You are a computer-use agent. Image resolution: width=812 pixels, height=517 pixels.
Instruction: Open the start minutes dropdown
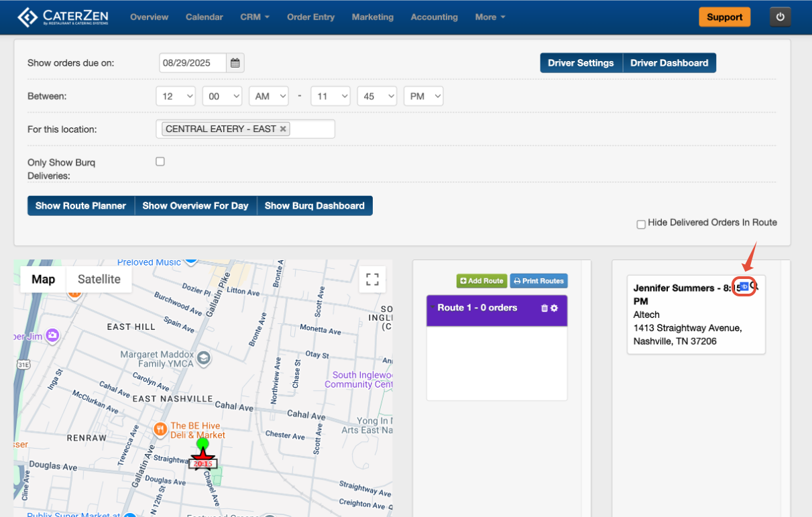(222, 97)
